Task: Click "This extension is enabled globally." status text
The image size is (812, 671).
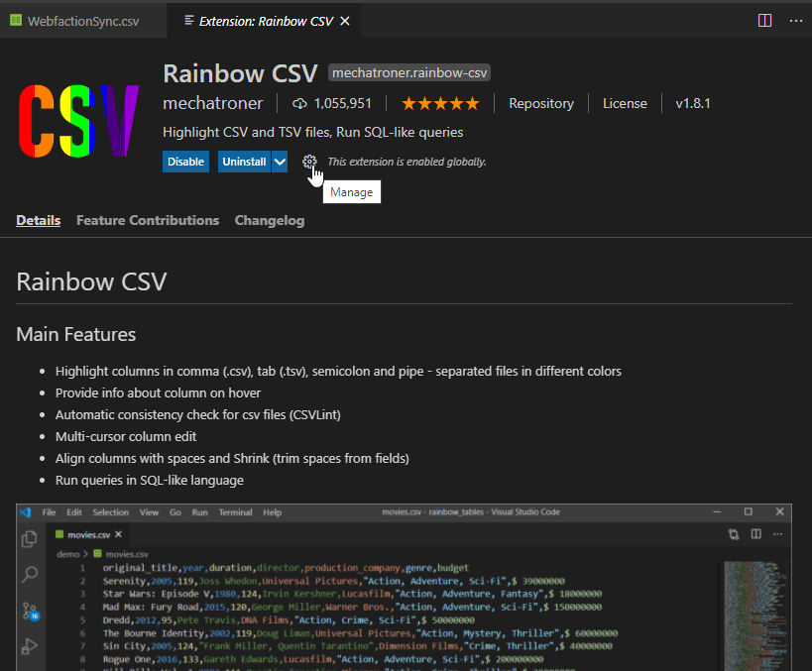Action: point(407,162)
